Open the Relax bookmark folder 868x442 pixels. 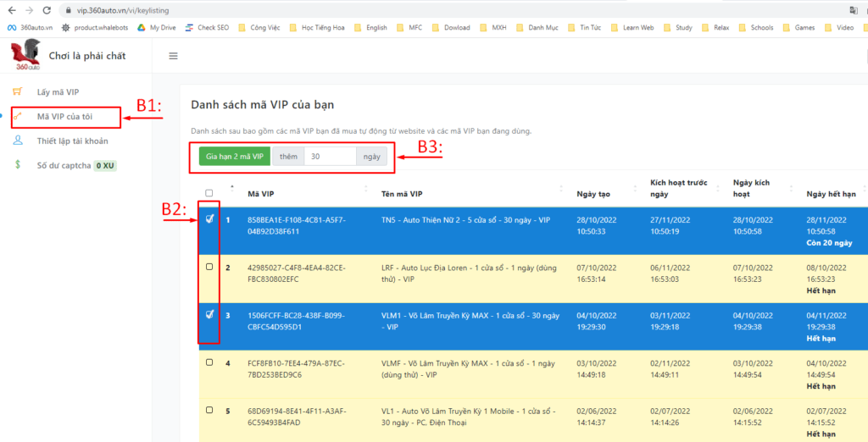pos(715,27)
